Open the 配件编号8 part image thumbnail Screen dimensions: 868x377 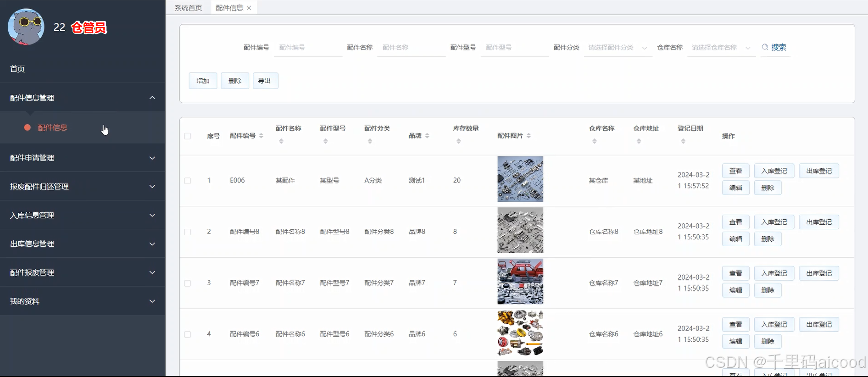click(x=520, y=230)
